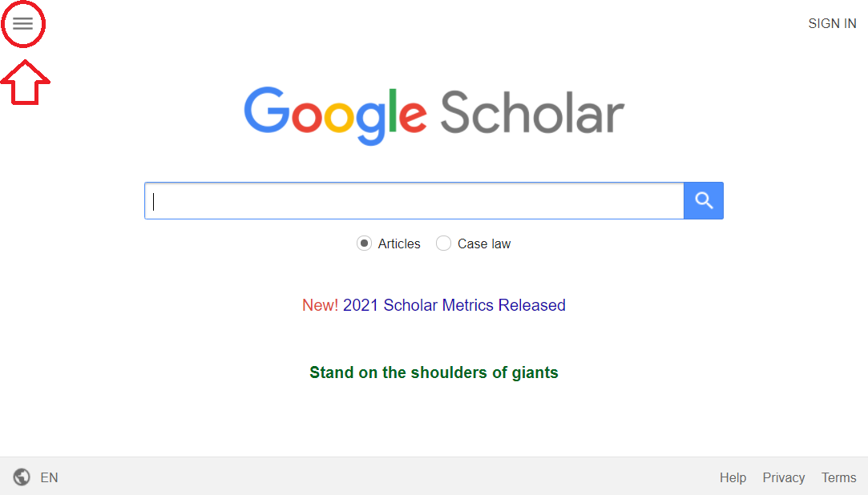
Task: Open the hamburger menu in the top corner
Action: coord(22,24)
